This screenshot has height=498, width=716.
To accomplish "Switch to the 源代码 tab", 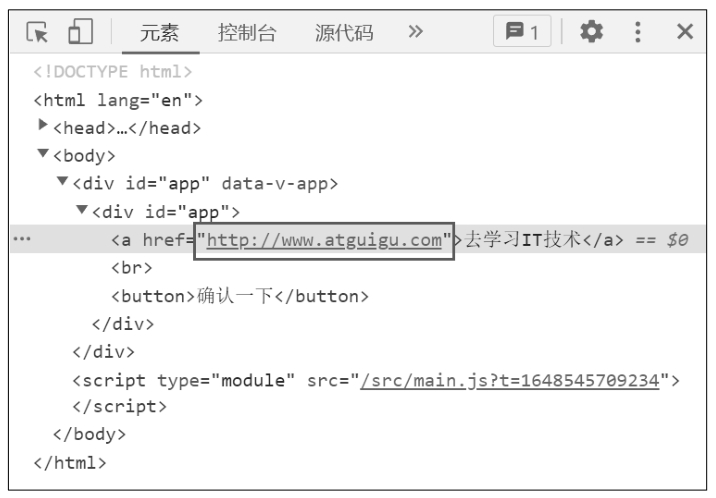I will click(344, 33).
